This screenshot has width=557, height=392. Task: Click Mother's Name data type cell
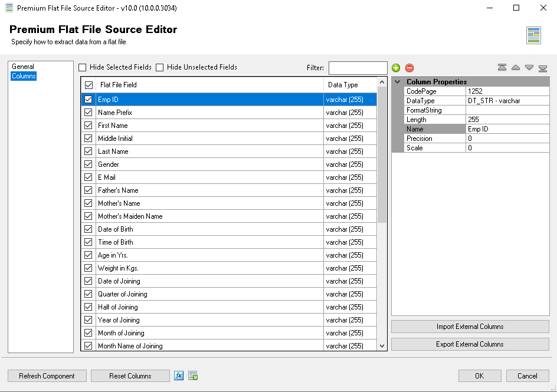(350, 203)
